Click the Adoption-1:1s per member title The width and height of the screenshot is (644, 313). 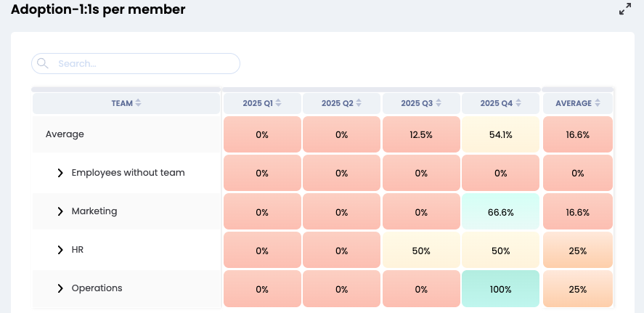[98, 9]
